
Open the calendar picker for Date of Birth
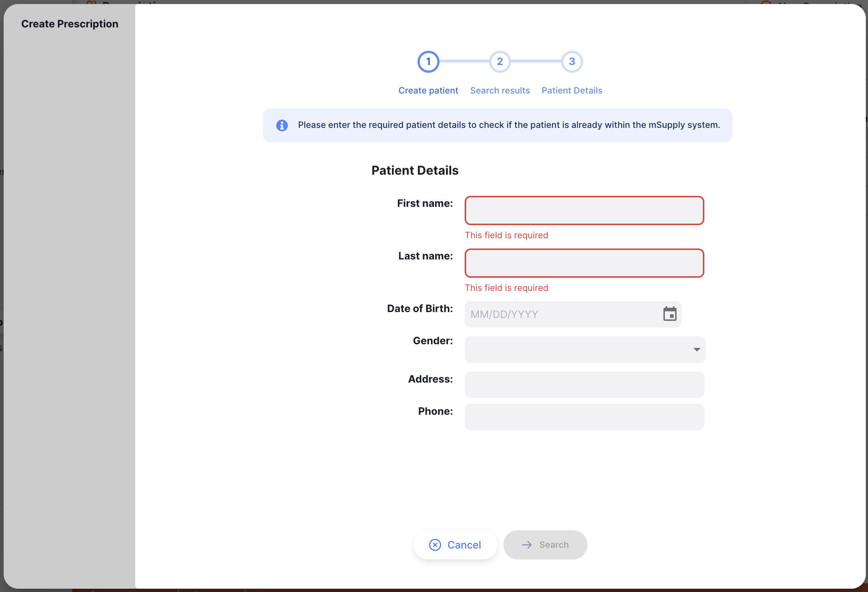pyautogui.click(x=670, y=314)
